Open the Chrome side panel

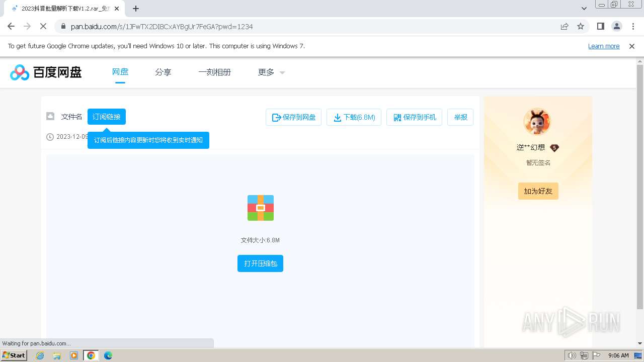pos(601,26)
